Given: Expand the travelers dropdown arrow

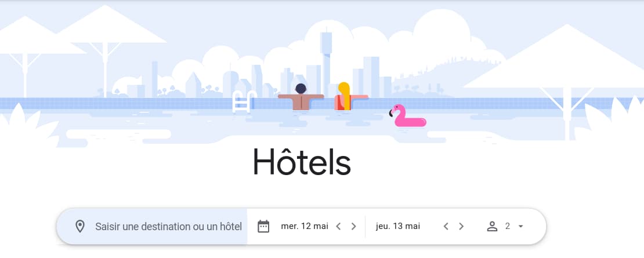Looking at the screenshot, I should click(521, 227).
